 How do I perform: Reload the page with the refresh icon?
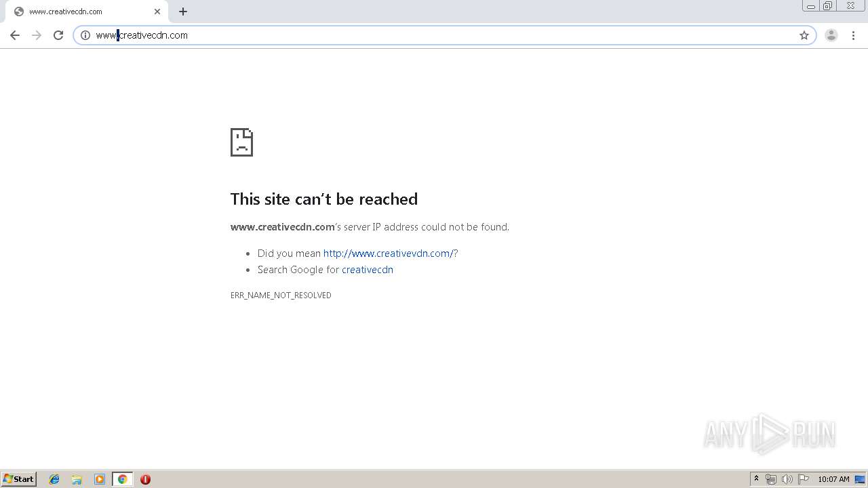pyautogui.click(x=58, y=35)
